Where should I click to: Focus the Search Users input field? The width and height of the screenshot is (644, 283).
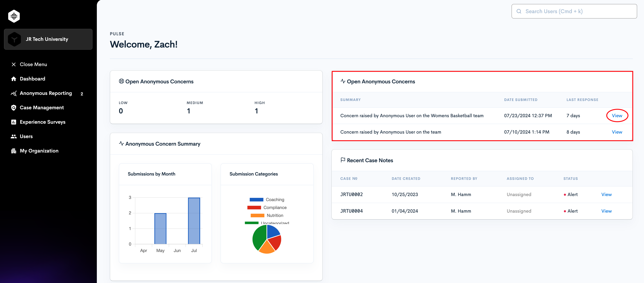574,11
